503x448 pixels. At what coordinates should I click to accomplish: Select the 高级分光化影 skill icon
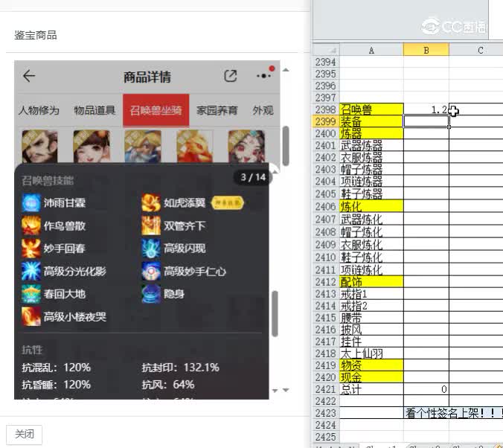[x=31, y=271]
